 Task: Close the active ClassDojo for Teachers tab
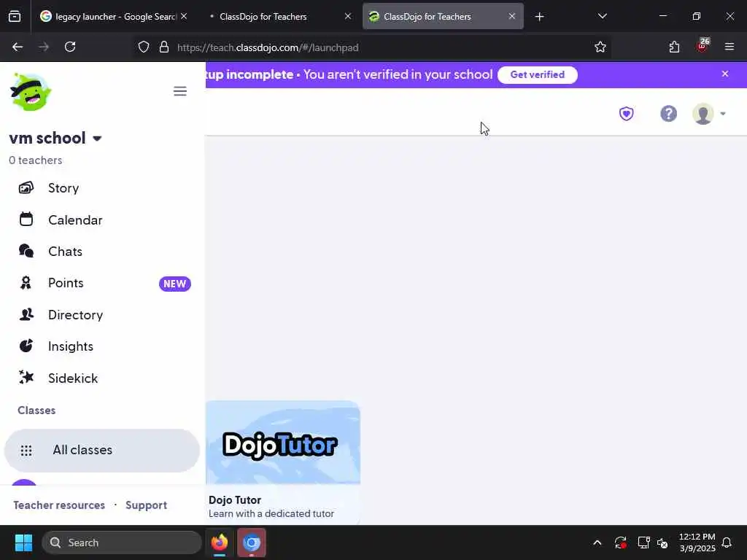coord(511,16)
